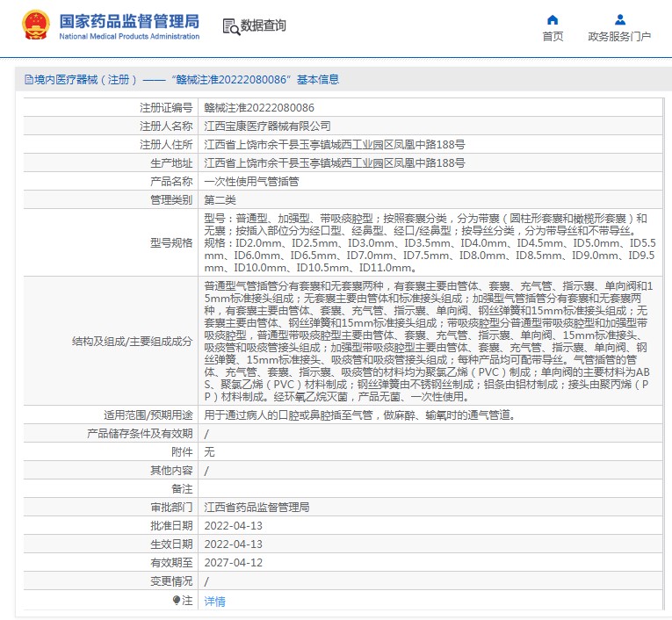This screenshot has width=672, height=620.
Task: Click 江西省药品监督管理局 approval department
Action: pos(257,508)
